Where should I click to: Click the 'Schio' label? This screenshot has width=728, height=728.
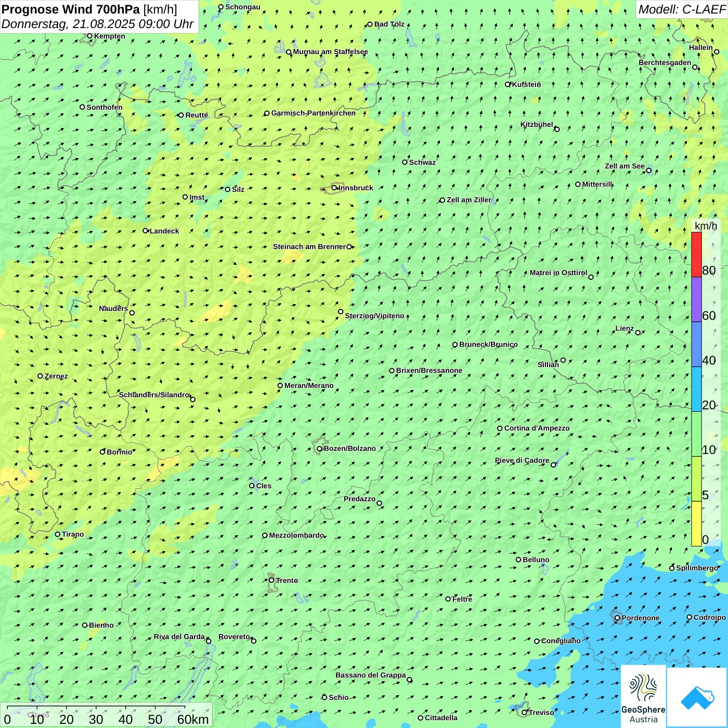(x=339, y=697)
